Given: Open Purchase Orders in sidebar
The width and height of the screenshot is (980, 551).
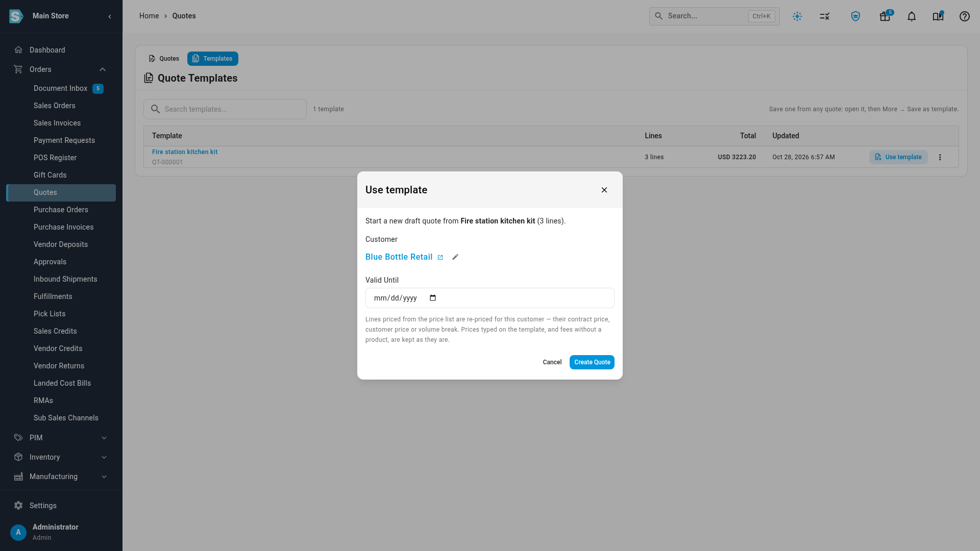Looking at the screenshot, I should click(x=61, y=210).
